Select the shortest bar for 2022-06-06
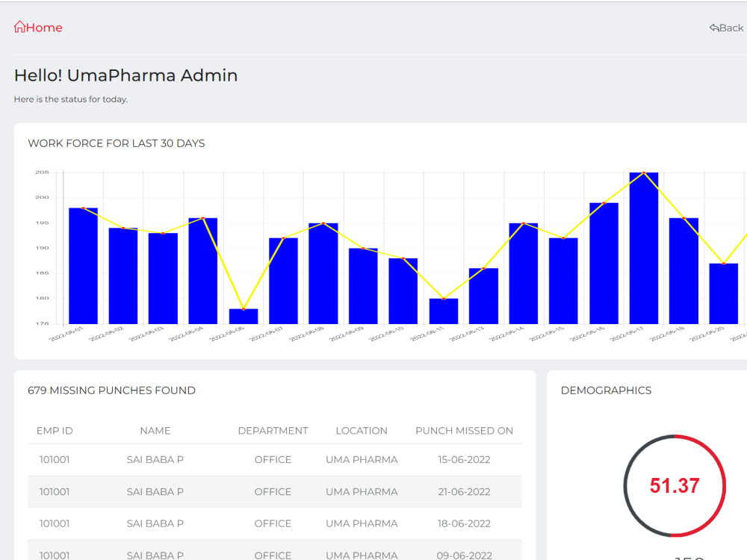747x560 pixels. tap(244, 316)
